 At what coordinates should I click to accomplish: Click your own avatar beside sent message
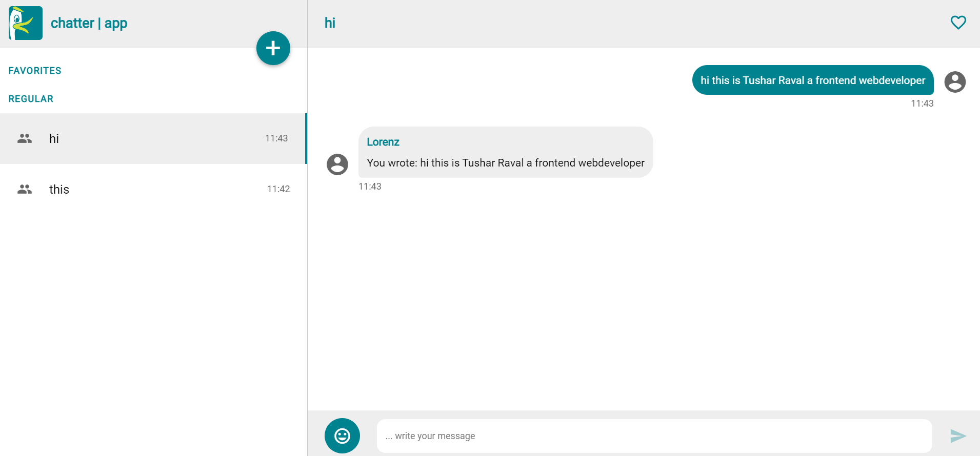click(955, 82)
